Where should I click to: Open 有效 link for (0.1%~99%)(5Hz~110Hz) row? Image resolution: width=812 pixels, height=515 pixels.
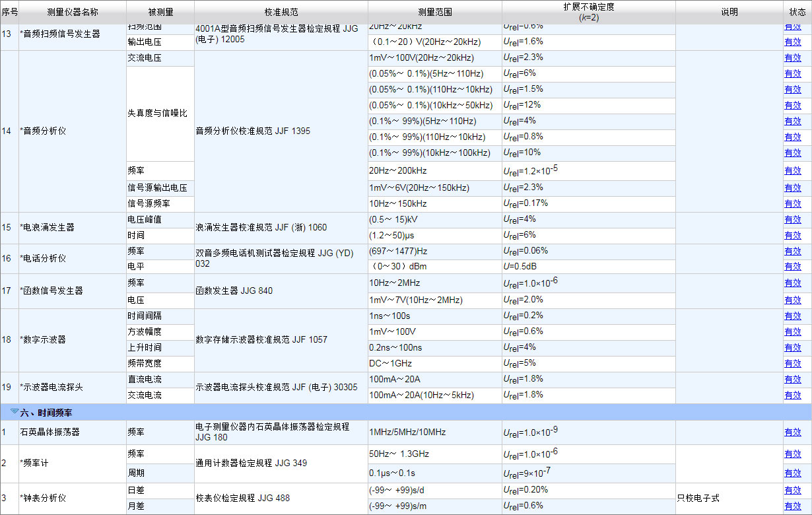pyautogui.click(x=792, y=121)
